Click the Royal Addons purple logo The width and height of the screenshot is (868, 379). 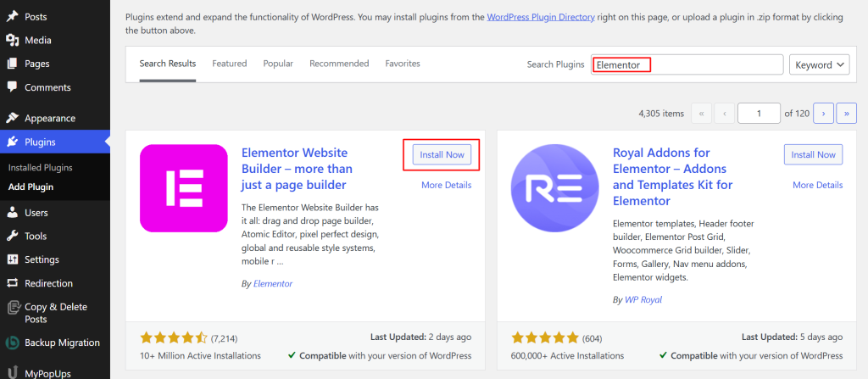[554, 188]
